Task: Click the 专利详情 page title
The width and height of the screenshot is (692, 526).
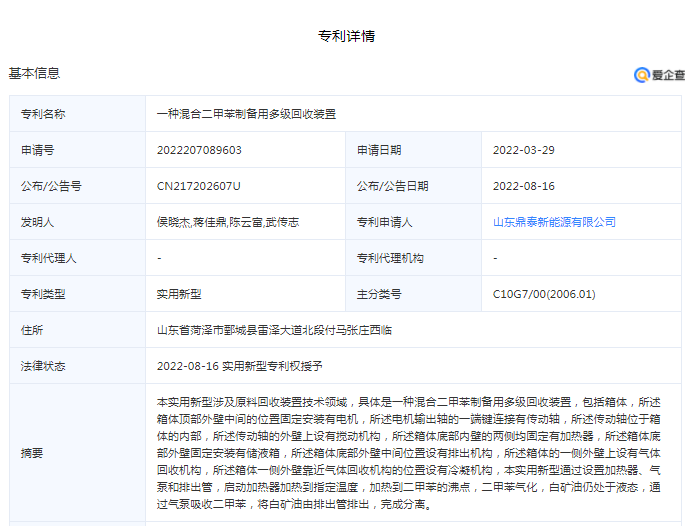Action: tap(346, 36)
